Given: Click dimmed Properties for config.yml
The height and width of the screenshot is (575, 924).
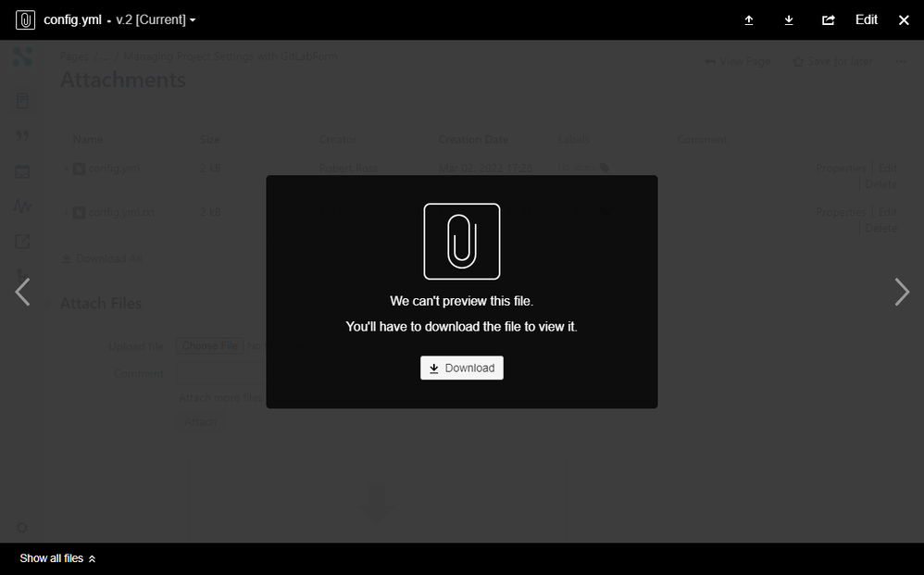Looking at the screenshot, I should click(x=841, y=168).
